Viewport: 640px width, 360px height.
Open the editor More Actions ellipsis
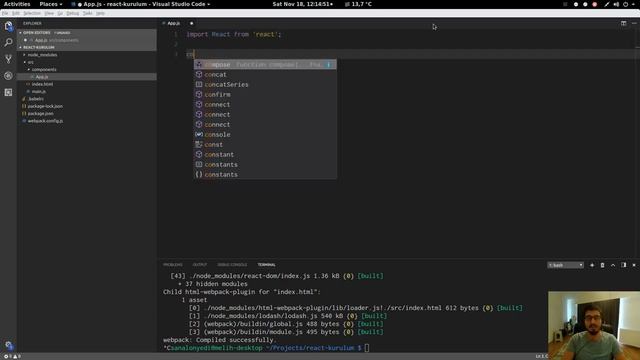[634, 23]
